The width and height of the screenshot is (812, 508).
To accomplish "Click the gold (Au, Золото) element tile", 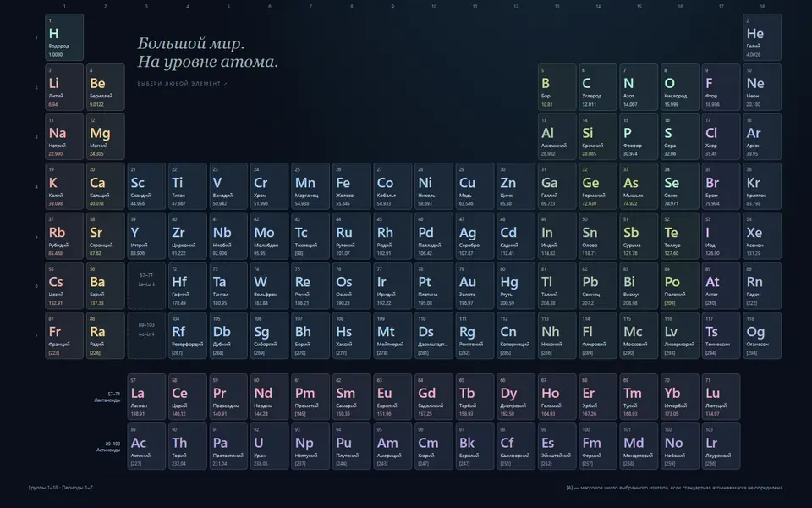I will (x=475, y=285).
